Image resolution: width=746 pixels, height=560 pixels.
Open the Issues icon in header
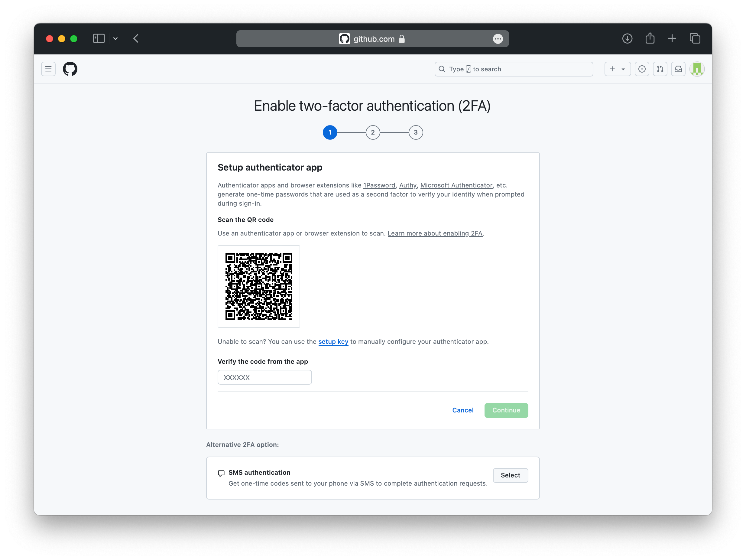pos(642,69)
